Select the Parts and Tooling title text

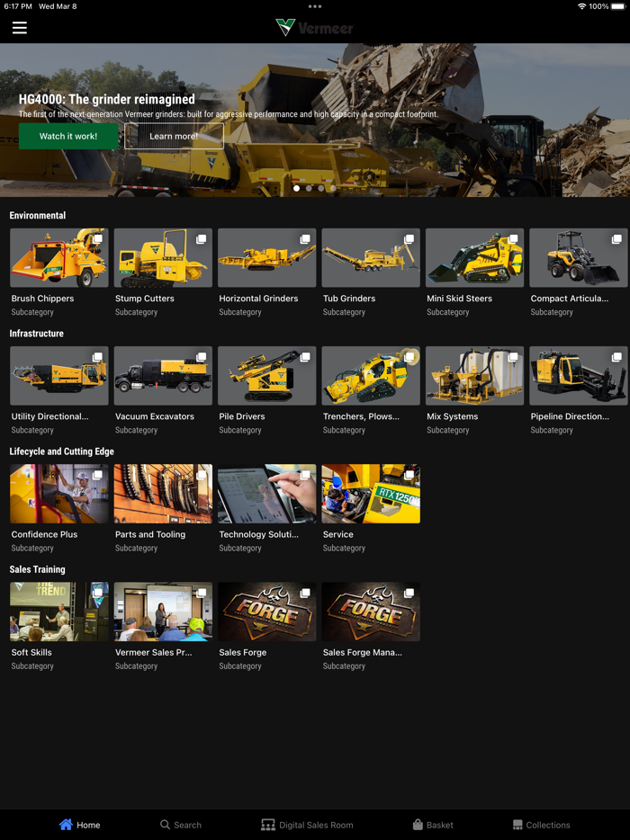(x=150, y=534)
